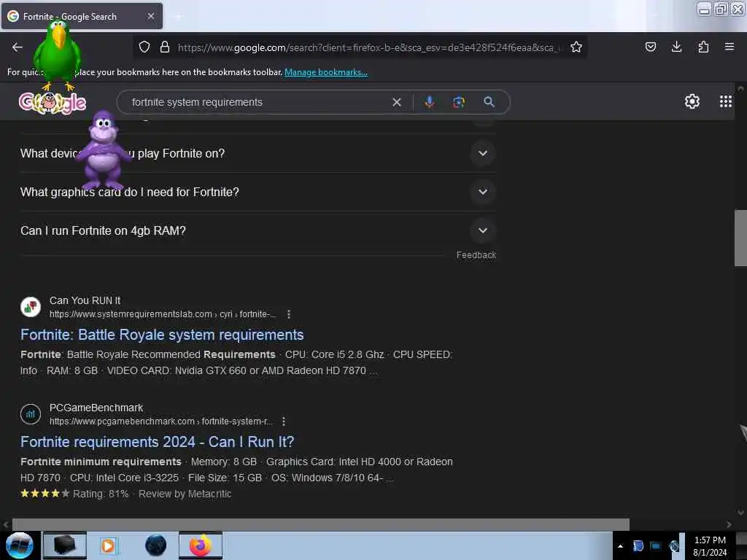This screenshot has height=560, width=747.
Task: Click the pcgamebenchmark.com URL breadcrumb
Action: (161, 421)
